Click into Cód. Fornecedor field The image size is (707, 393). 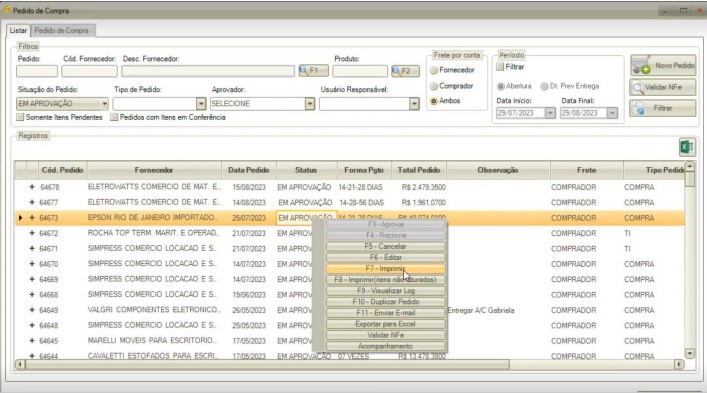point(89,71)
